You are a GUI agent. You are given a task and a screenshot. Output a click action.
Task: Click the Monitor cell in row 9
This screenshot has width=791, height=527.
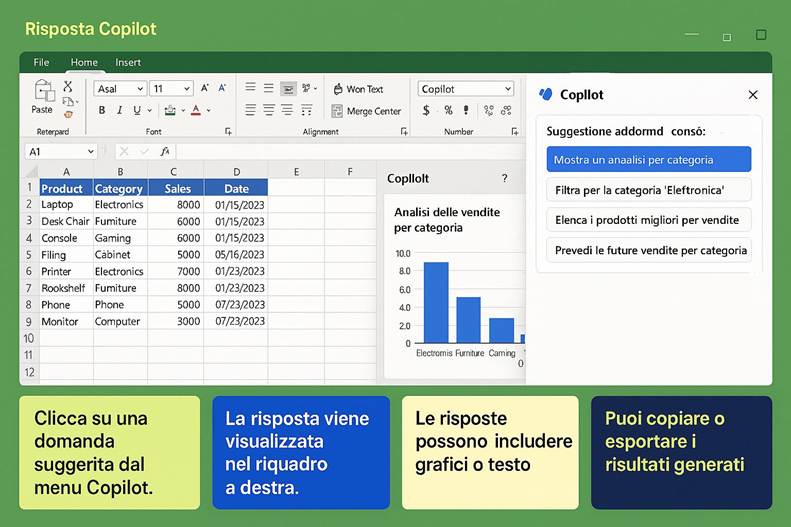(66, 321)
